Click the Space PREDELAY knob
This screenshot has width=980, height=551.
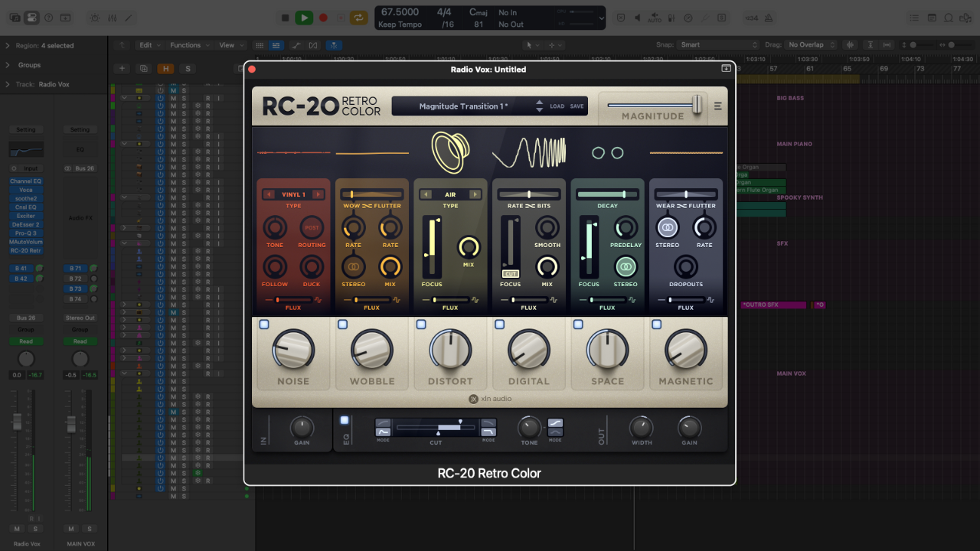(x=626, y=227)
